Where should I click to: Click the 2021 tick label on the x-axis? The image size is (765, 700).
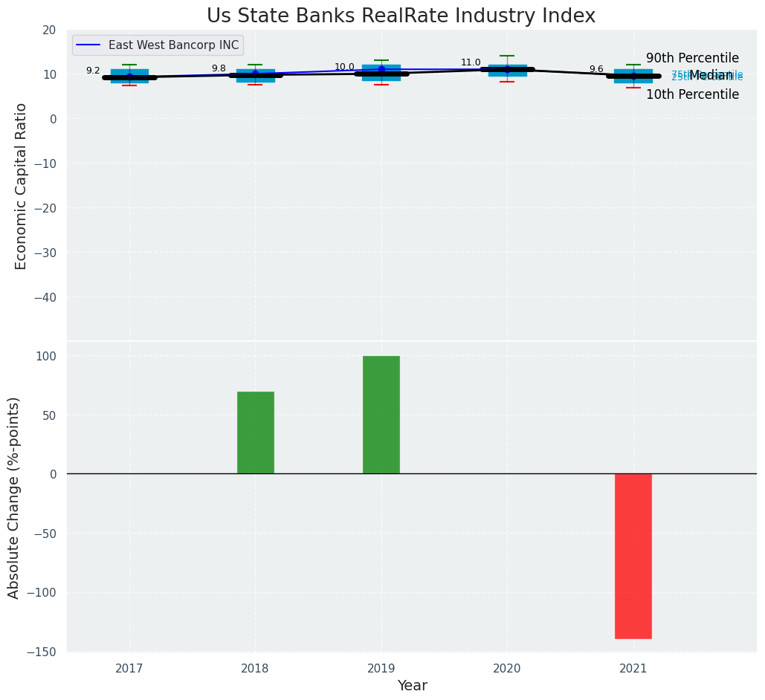pos(633,669)
